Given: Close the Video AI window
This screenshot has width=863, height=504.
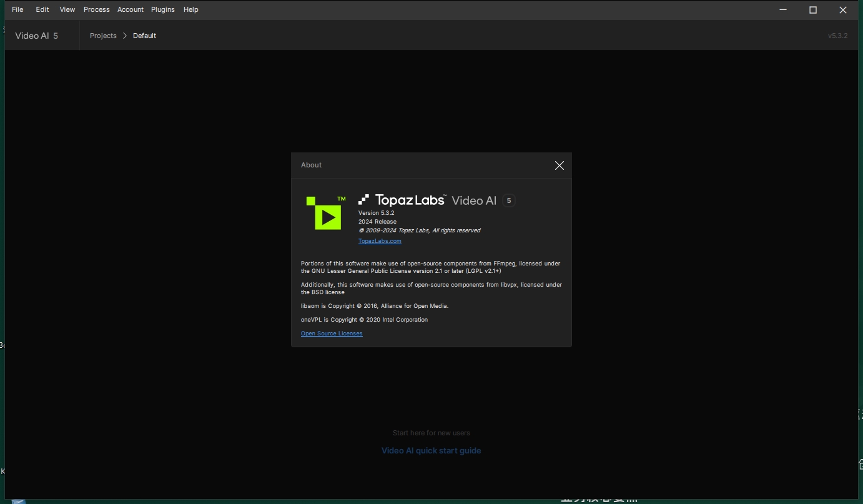Looking at the screenshot, I should (x=842, y=9).
